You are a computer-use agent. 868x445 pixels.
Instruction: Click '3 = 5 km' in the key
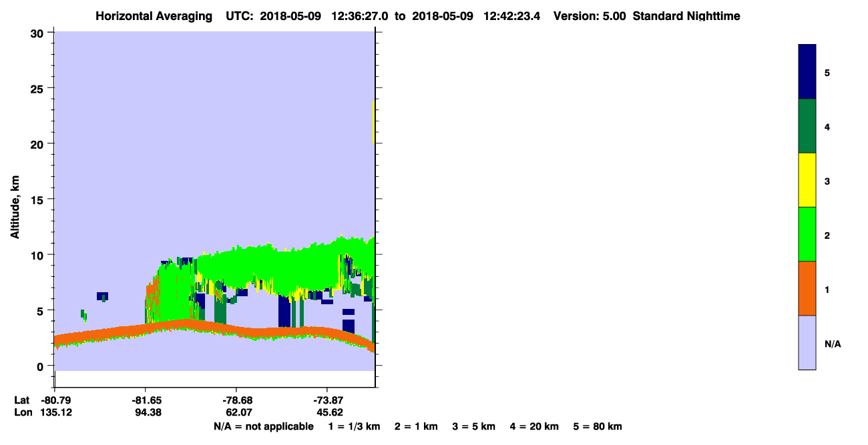[474, 426]
